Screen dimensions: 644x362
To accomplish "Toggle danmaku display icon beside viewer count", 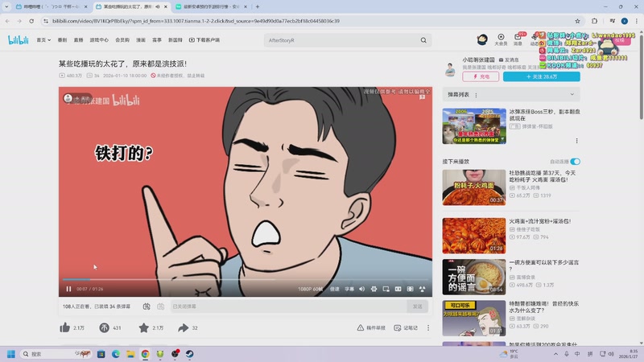I will pyautogui.click(x=147, y=306).
